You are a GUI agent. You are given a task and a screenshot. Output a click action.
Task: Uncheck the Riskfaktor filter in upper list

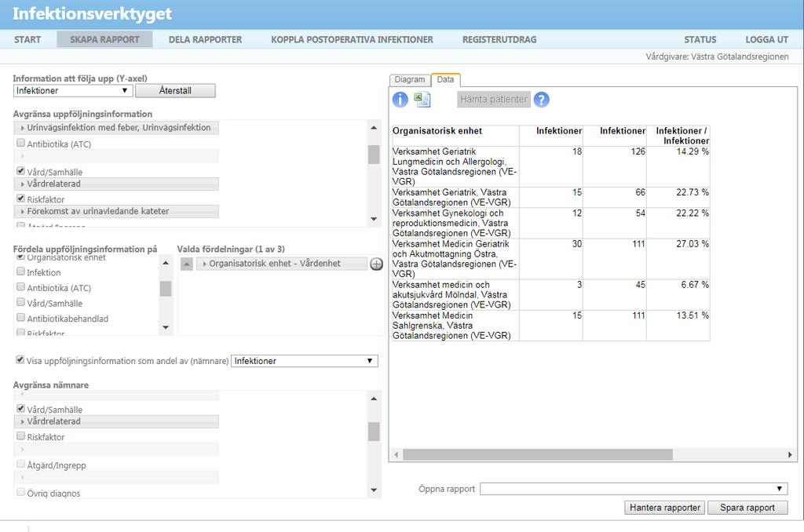21,199
